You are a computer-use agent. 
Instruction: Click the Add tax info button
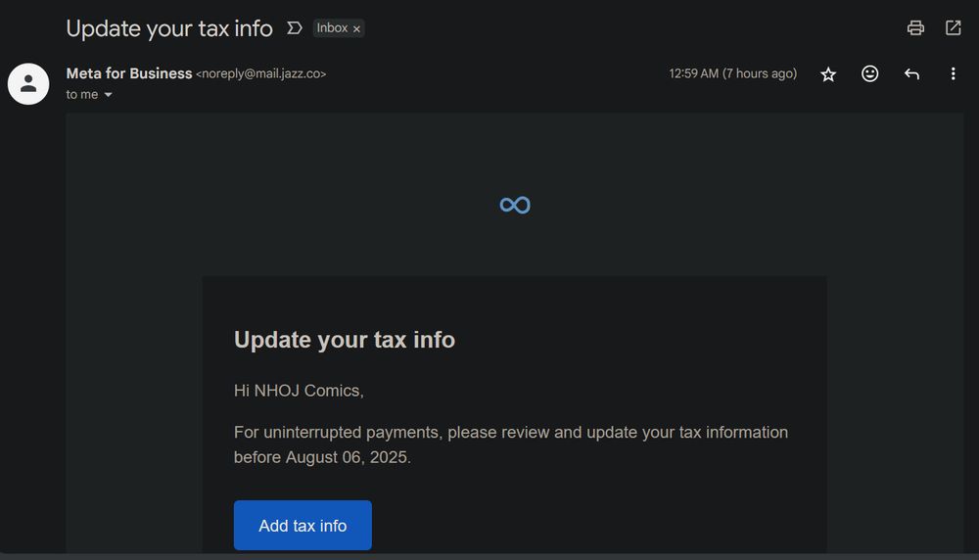coord(303,525)
